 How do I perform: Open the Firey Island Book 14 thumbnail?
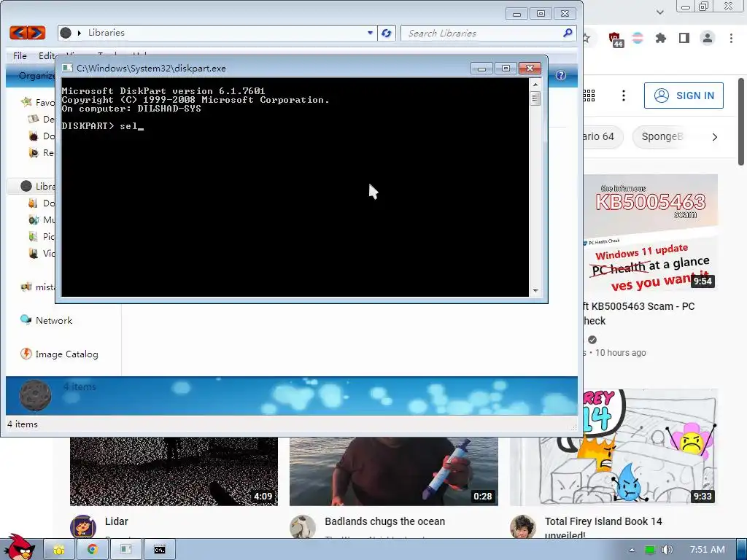(x=614, y=447)
